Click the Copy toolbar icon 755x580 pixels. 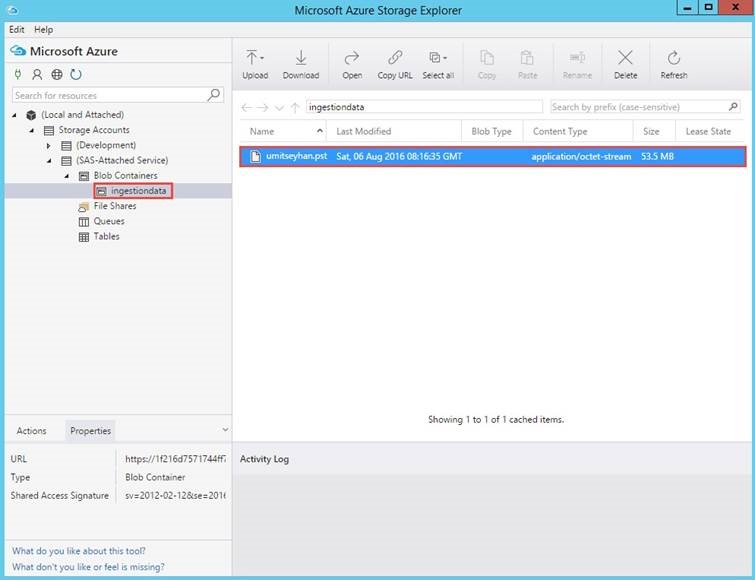(487, 58)
